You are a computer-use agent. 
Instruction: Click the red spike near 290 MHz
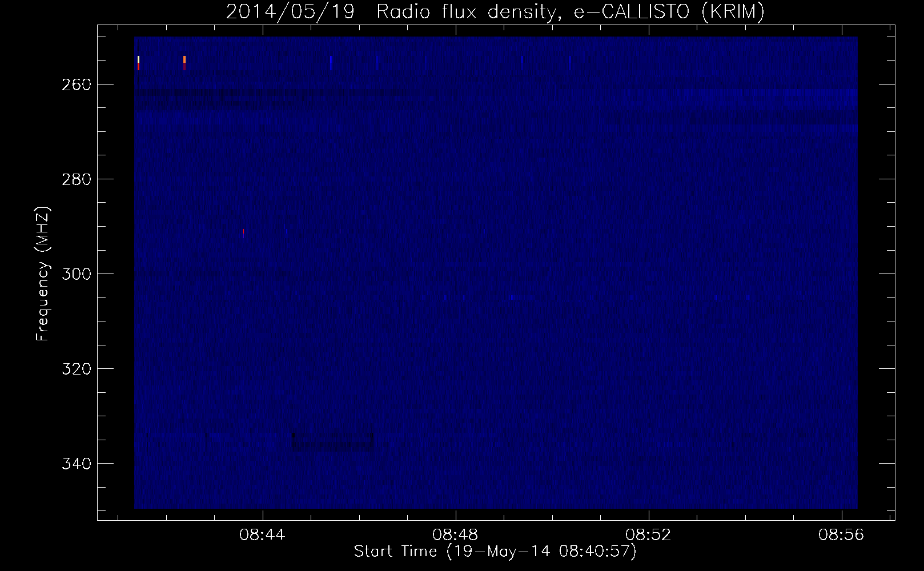(x=244, y=232)
